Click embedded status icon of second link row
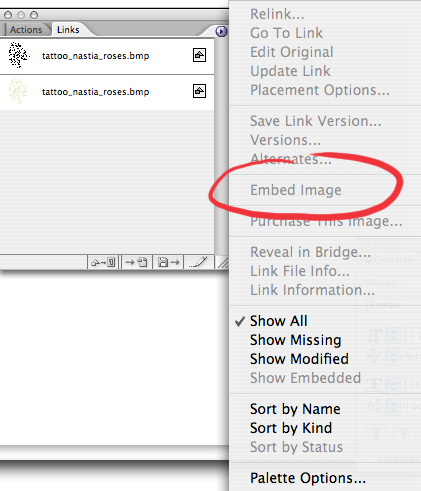The width and height of the screenshot is (421, 491). (199, 91)
